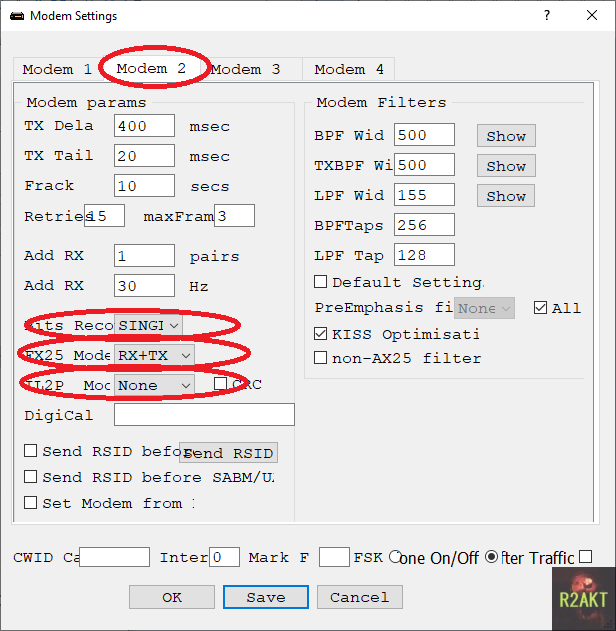Show the LPF Width filter
Viewport: 616px width, 631px height.
point(506,196)
